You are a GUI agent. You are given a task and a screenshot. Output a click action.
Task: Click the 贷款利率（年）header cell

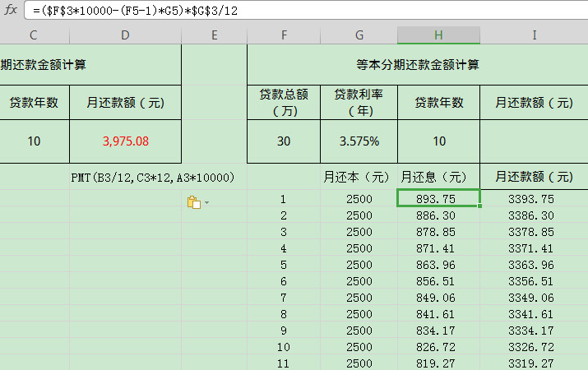pos(359,102)
